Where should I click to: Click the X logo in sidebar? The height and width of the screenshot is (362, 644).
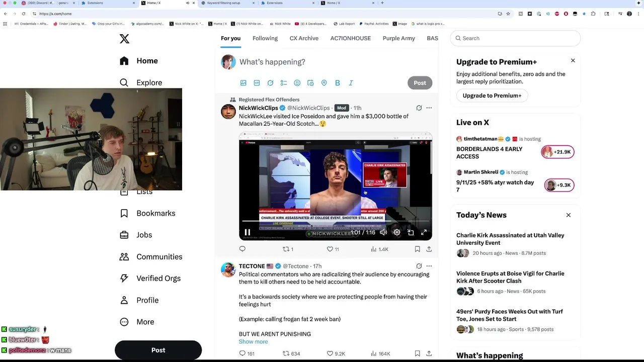click(x=124, y=39)
